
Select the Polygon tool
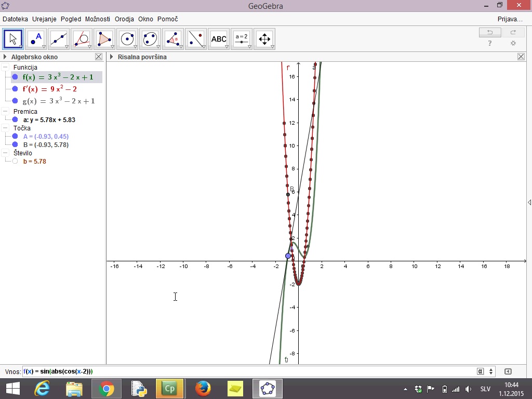click(104, 39)
